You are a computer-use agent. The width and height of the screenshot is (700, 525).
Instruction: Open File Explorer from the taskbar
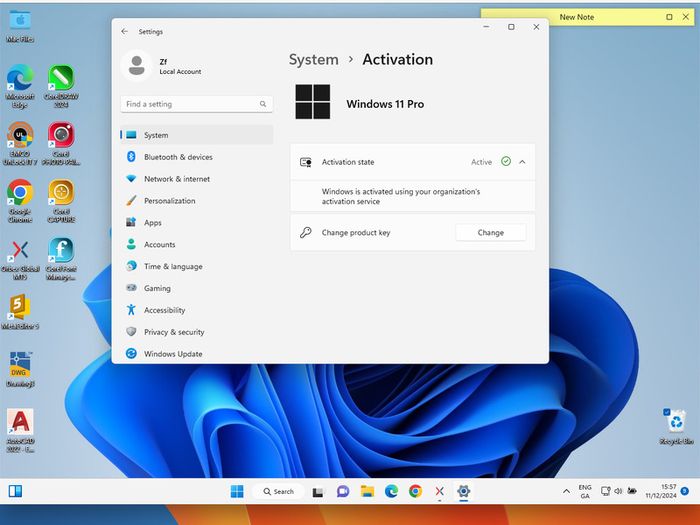[x=367, y=492]
